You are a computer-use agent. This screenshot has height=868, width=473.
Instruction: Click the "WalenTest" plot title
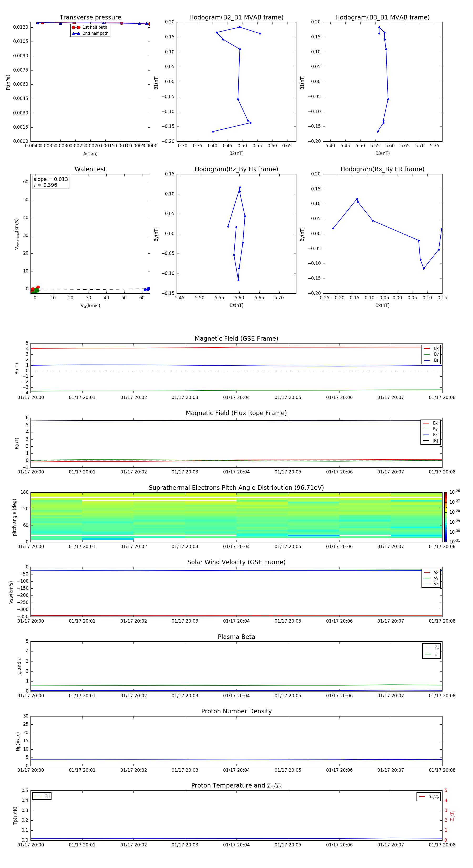coord(90,169)
